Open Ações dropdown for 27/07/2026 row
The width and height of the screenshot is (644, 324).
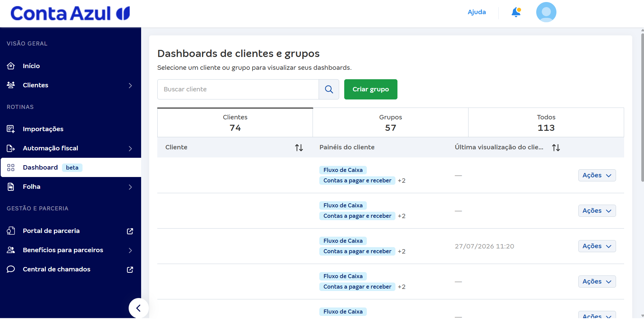597,246
